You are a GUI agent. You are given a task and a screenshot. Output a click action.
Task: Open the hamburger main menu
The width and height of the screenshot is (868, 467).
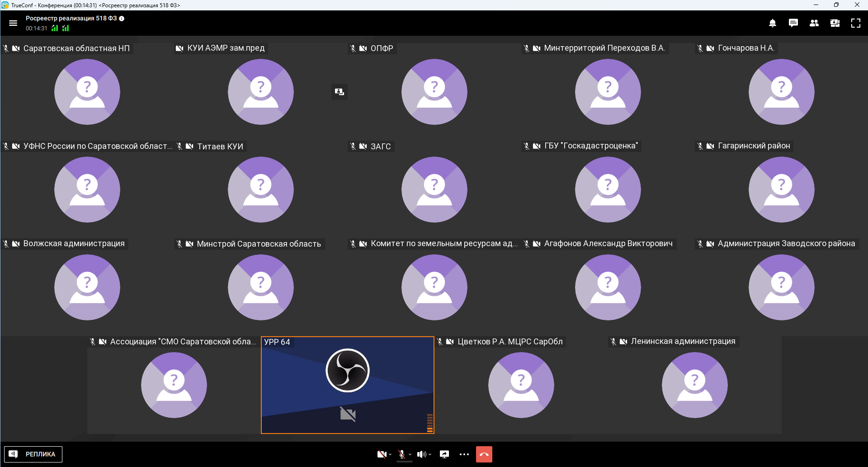pos(13,23)
